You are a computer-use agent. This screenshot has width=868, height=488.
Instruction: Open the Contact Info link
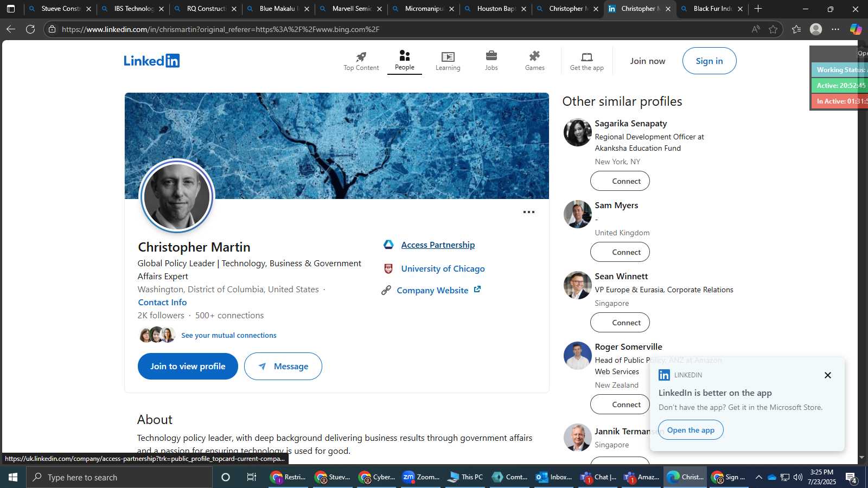click(x=162, y=302)
